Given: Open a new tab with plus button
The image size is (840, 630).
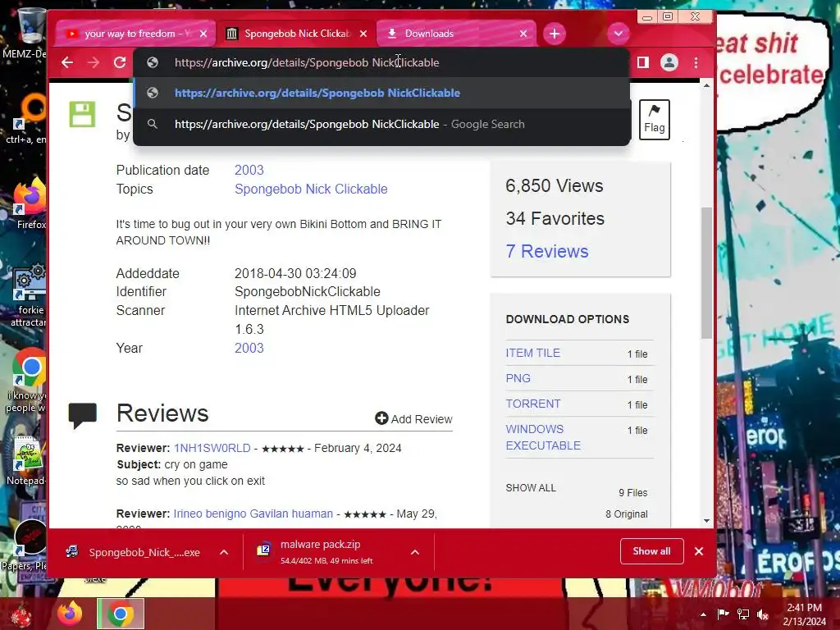Looking at the screenshot, I should (x=555, y=34).
